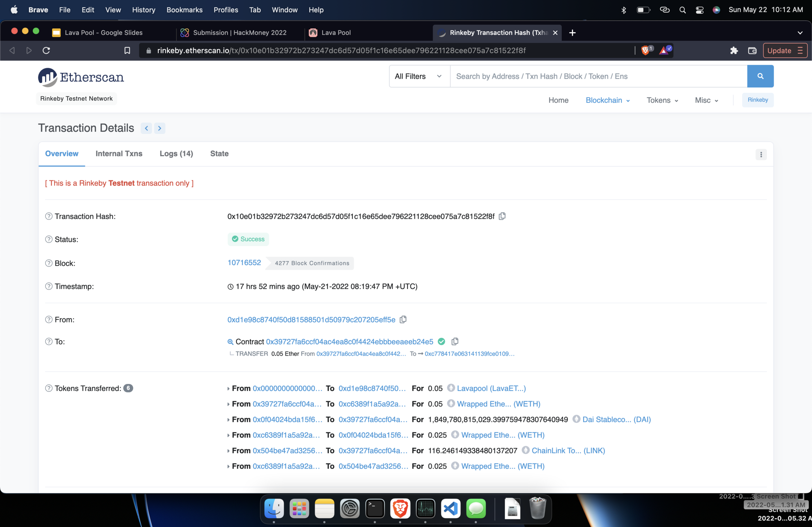The height and width of the screenshot is (527, 812).
Task: Copy the From address icon
Action: (x=403, y=319)
